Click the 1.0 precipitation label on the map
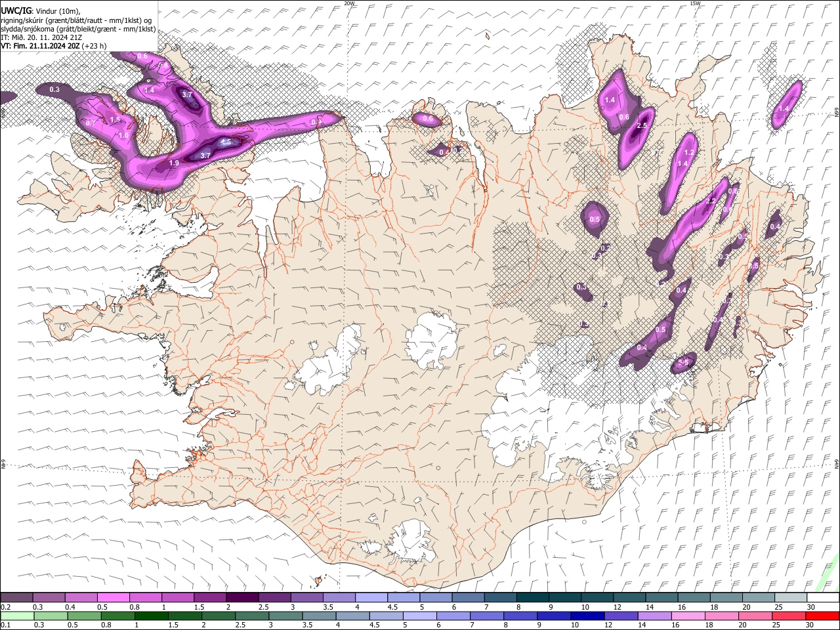This screenshot has width=840, height=630. pyautogui.click(x=123, y=135)
